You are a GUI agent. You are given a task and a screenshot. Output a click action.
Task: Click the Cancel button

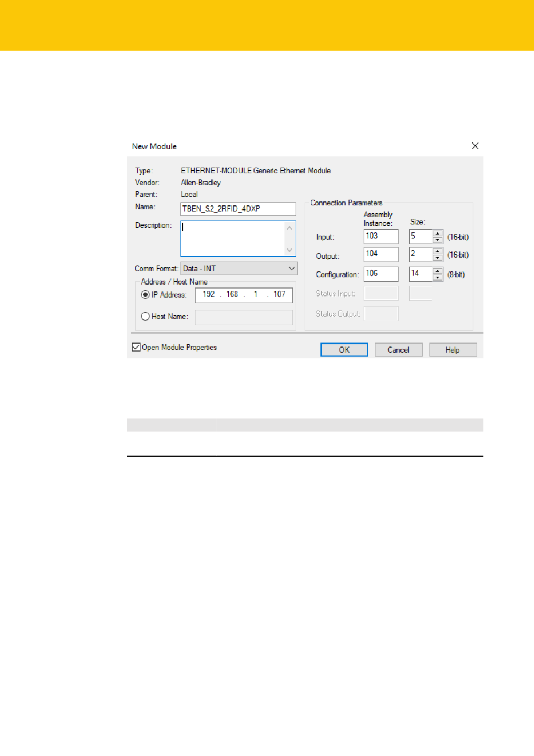[399, 350]
